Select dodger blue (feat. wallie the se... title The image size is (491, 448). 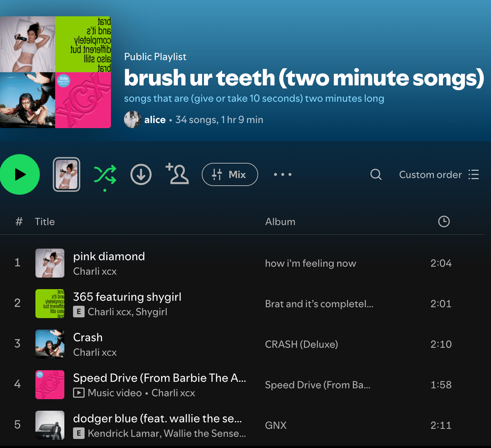tap(157, 419)
